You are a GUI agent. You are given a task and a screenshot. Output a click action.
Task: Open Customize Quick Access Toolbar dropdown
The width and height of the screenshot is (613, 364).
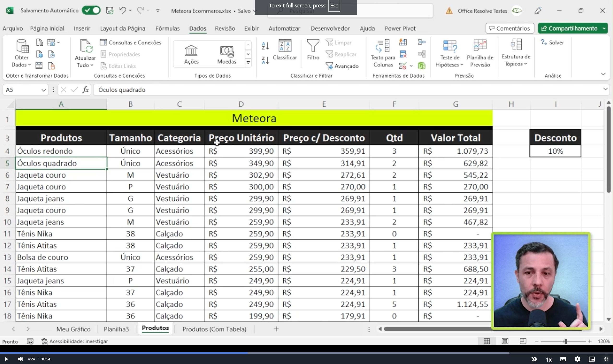pos(158,11)
